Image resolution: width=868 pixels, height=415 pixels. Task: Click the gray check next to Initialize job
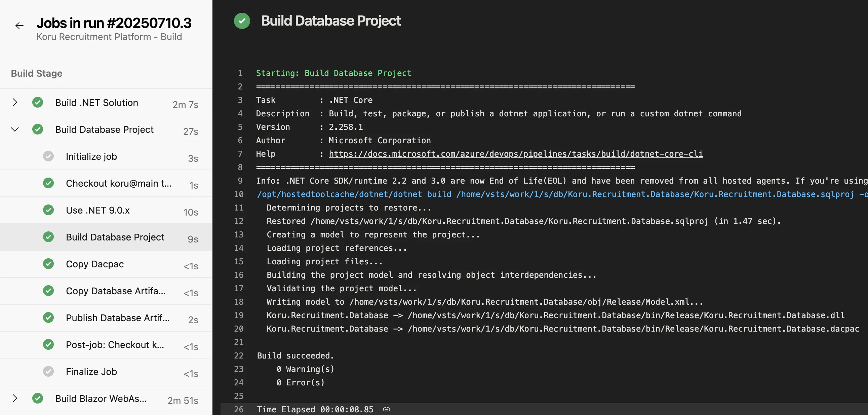point(49,156)
